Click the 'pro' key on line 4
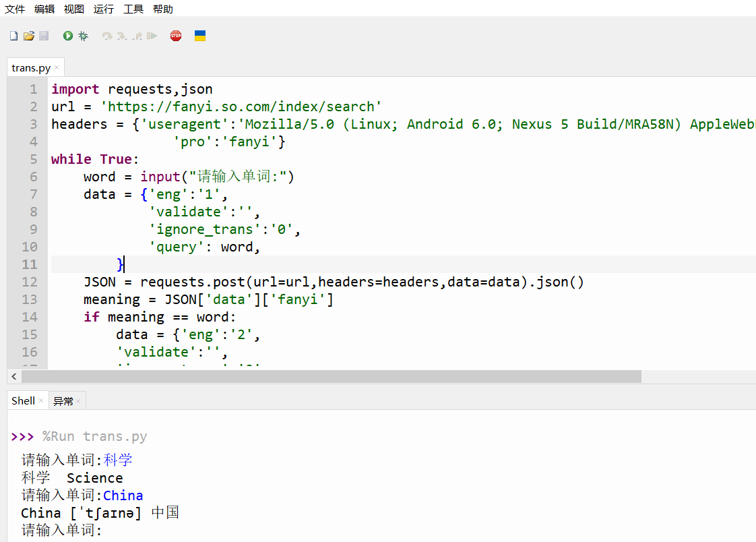The width and height of the screenshot is (756, 542). (193, 142)
